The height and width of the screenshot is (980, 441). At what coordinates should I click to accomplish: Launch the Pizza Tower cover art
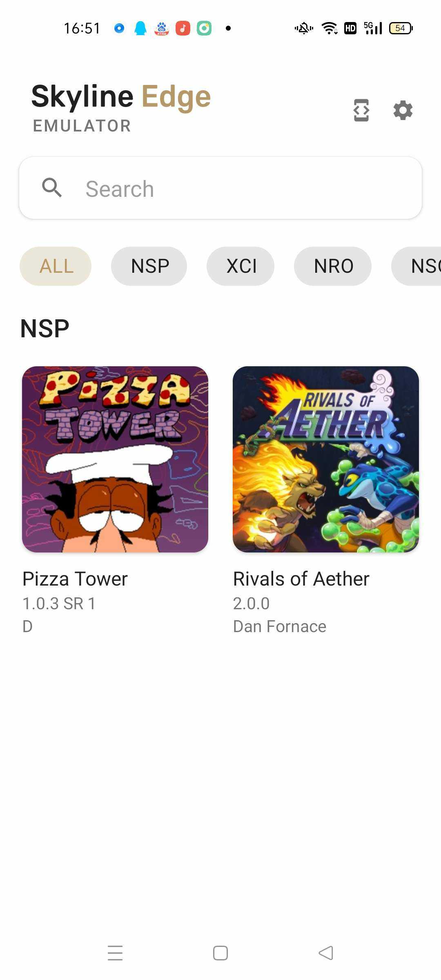(x=115, y=459)
